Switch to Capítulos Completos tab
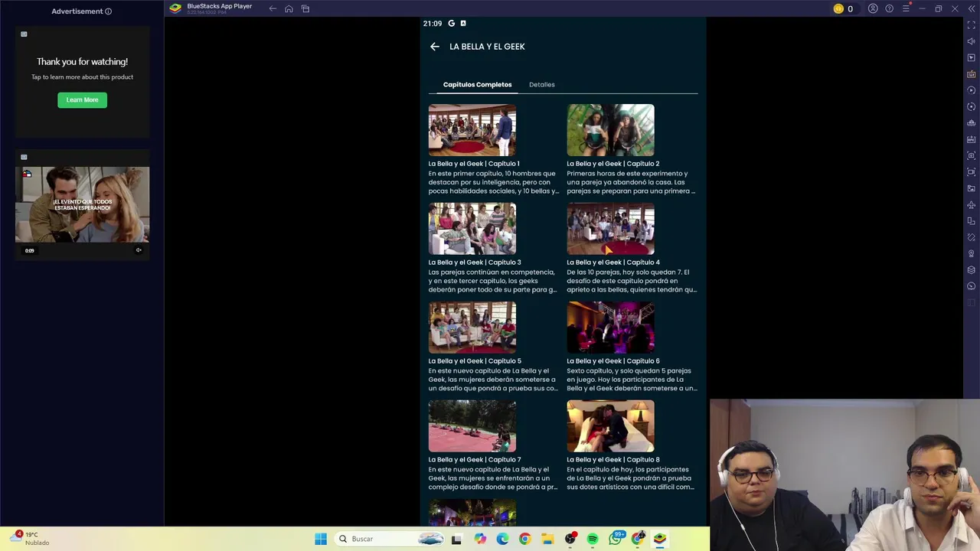 point(477,84)
